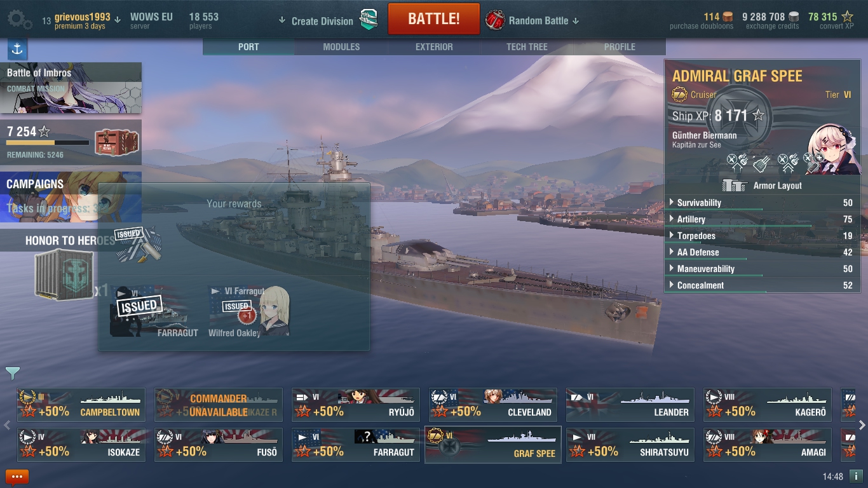Switch to the TECH TREE tab
This screenshot has width=868, height=488.
click(x=527, y=47)
